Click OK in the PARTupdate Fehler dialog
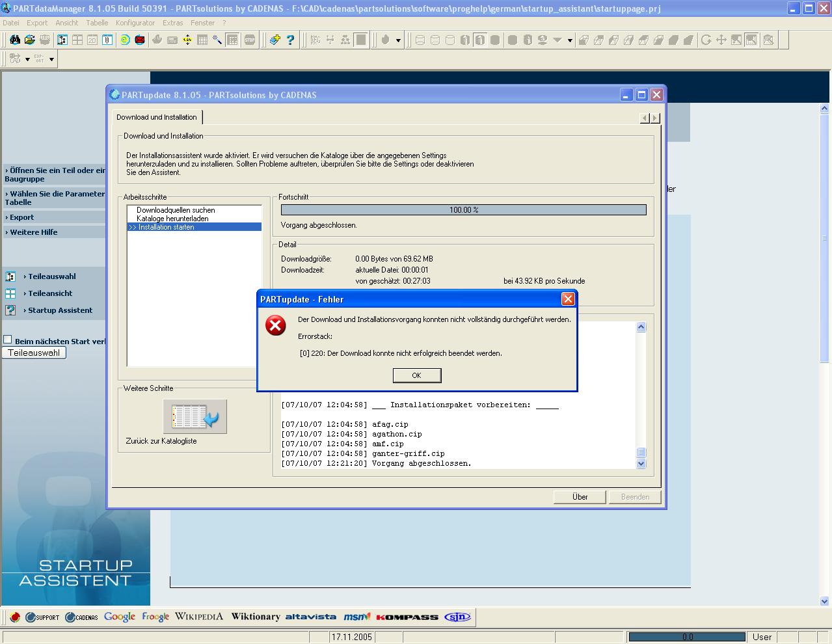Screen dimensions: 832x644 (x=417, y=375)
